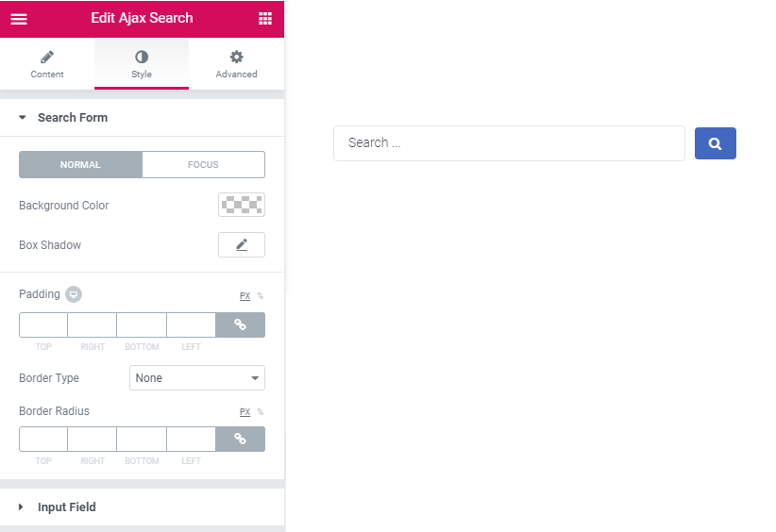776x532 pixels.
Task: Choose percent unit for Border Radius
Action: click(x=261, y=411)
